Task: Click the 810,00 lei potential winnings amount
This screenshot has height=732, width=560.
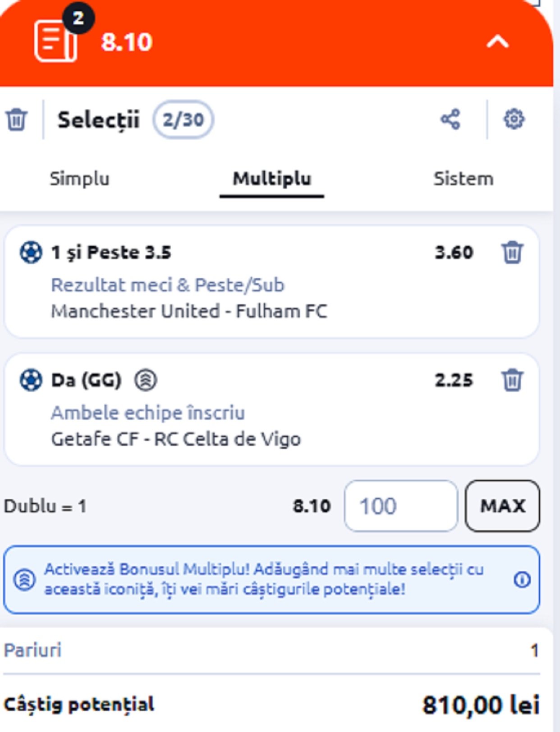Action: (480, 703)
